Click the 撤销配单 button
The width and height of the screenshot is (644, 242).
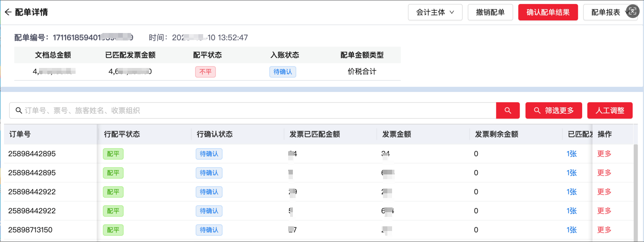(x=490, y=12)
